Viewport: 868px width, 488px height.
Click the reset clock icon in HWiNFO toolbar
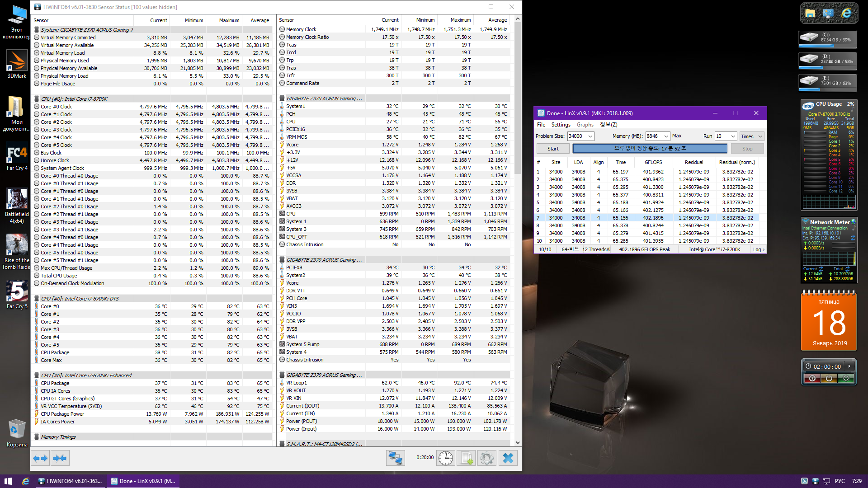pos(446,458)
